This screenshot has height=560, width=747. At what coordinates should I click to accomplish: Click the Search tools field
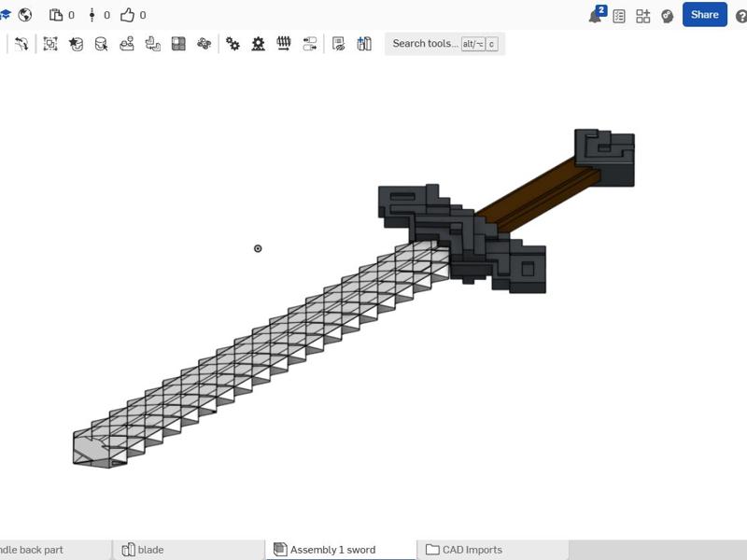(445, 44)
